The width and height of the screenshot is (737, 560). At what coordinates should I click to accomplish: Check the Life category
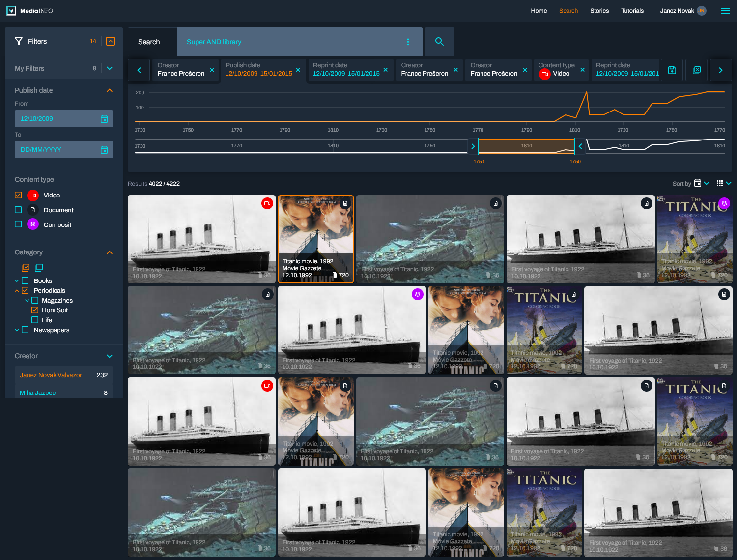(x=35, y=320)
